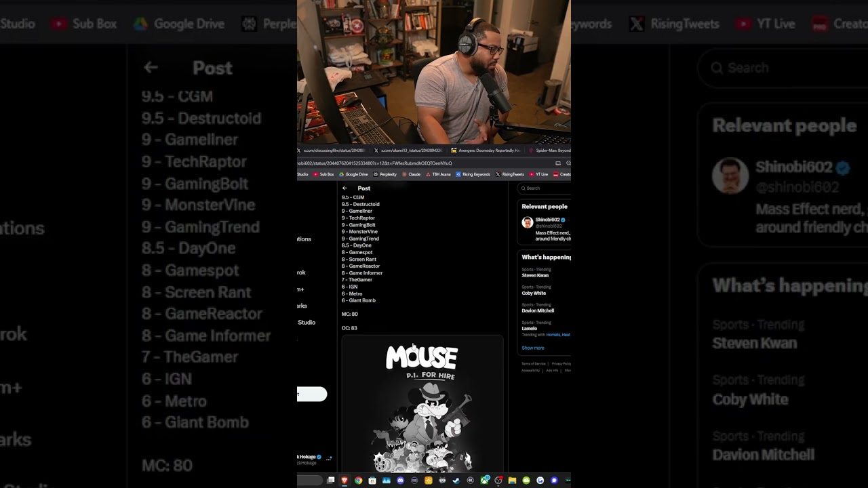This screenshot has width=868, height=488.
Task: Open the Shinobi602 profile name
Action: click(x=547, y=220)
